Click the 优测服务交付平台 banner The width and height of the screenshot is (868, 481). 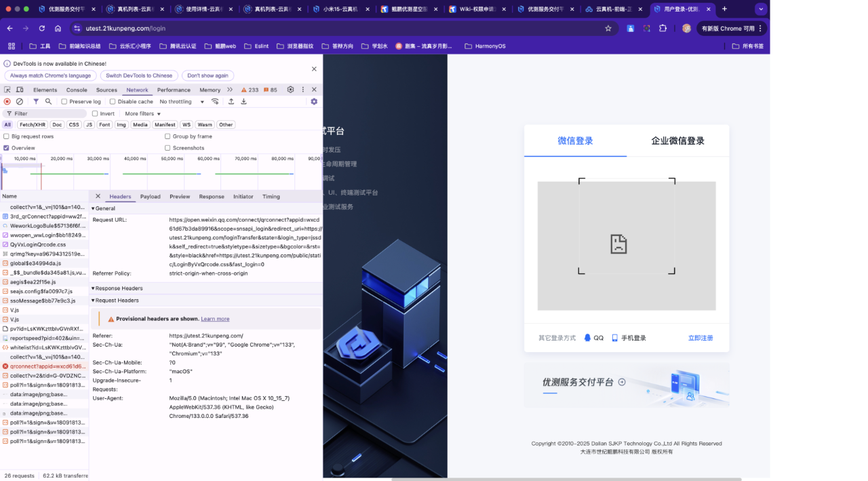tap(627, 385)
